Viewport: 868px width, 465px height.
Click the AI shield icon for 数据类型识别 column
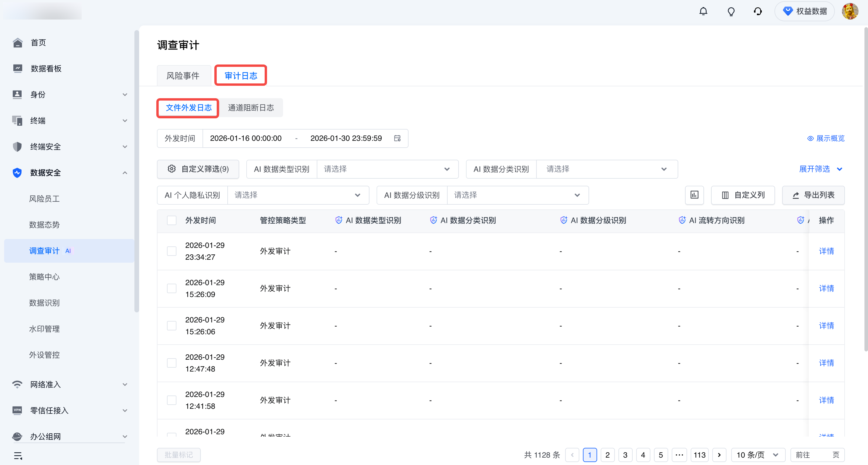[x=339, y=220]
